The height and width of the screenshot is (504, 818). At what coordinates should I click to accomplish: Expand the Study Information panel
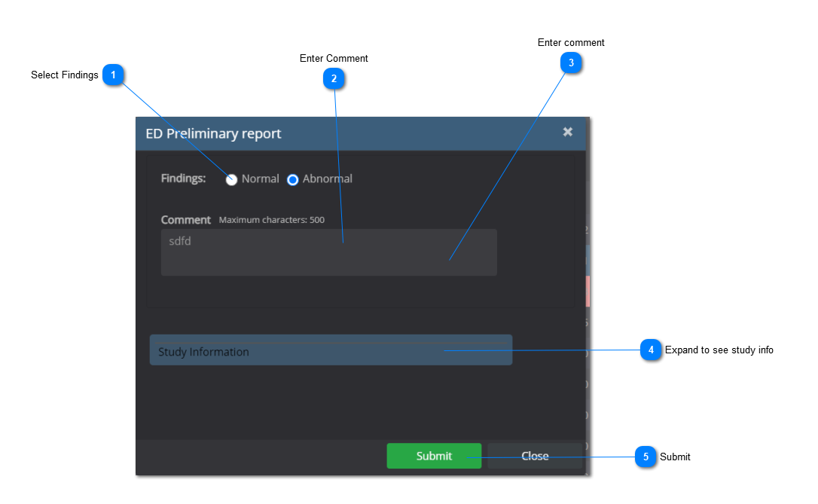click(x=331, y=351)
